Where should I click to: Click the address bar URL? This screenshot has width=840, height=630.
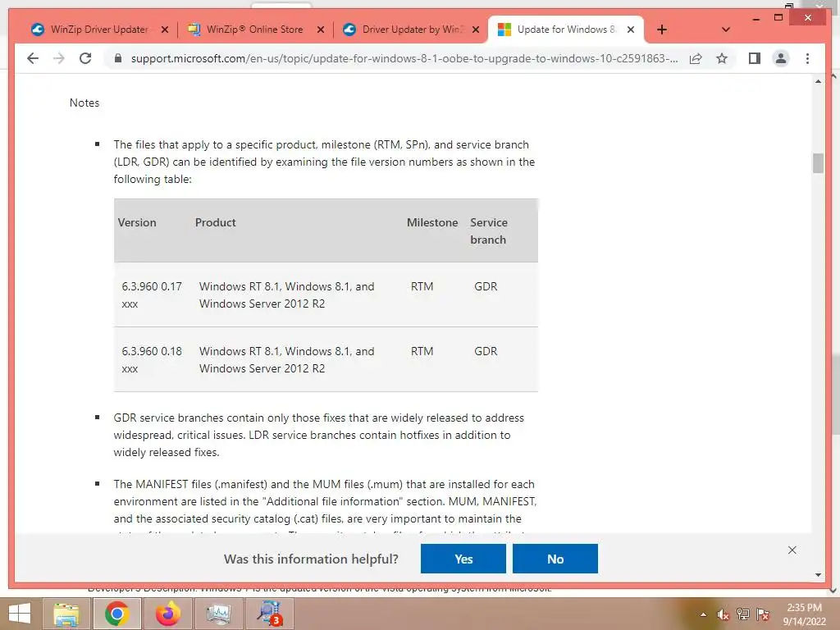[404, 58]
